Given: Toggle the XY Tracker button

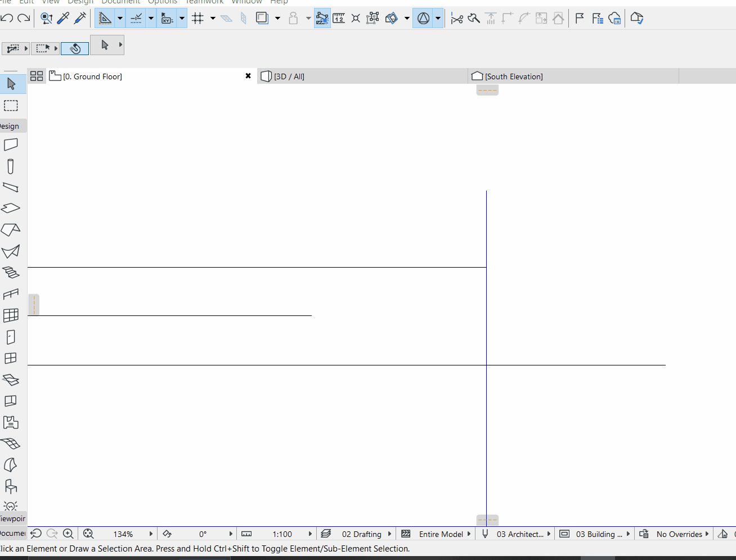Looking at the screenshot, I should pos(167,18).
